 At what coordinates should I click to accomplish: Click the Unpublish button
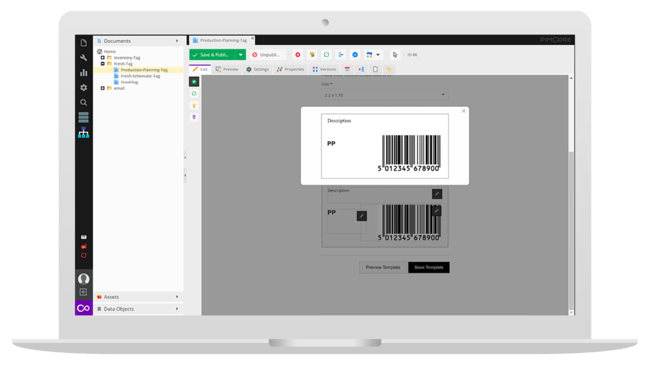pos(267,55)
